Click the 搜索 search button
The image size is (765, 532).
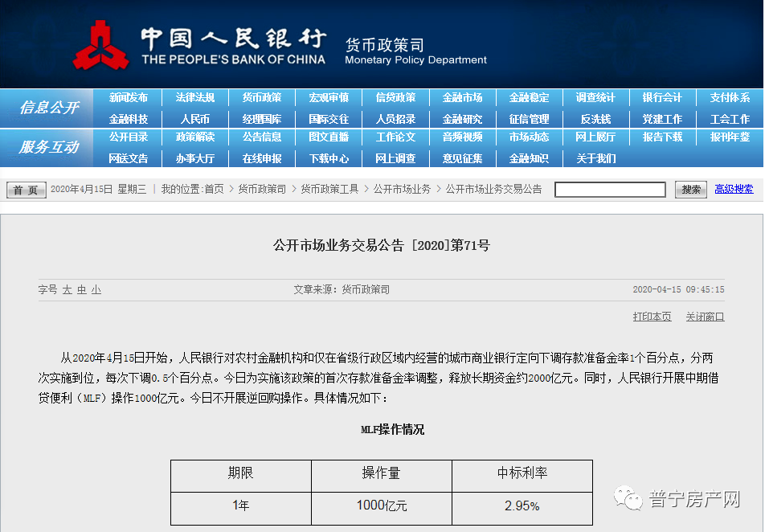point(691,190)
